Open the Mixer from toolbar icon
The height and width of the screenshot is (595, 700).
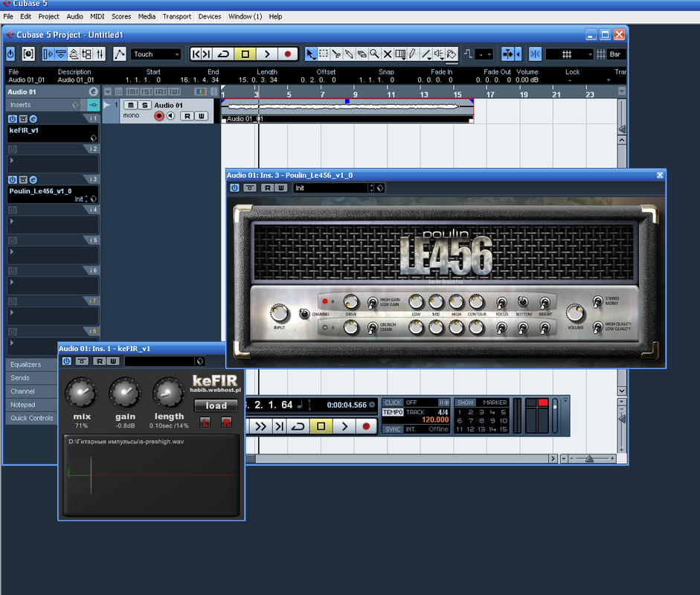[x=100, y=54]
